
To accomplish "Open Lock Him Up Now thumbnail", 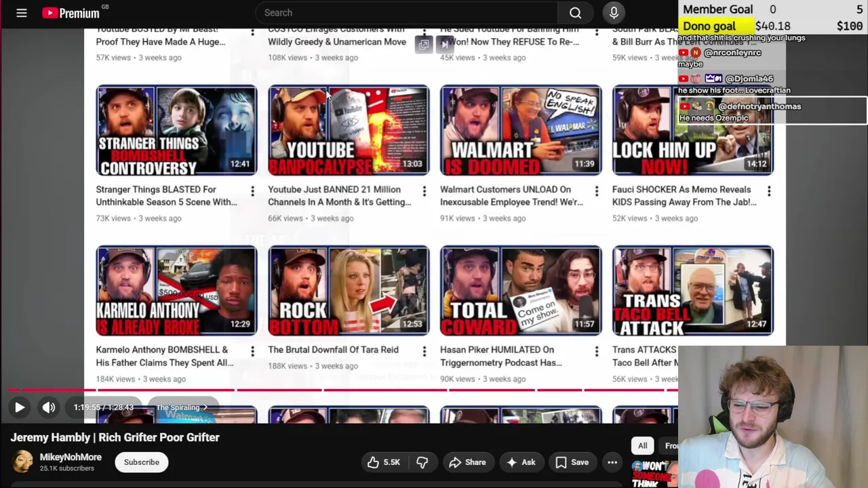I will click(x=692, y=130).
